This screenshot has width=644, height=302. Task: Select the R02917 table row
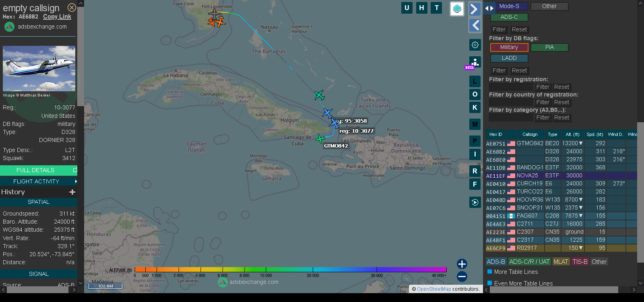(561, 248)
